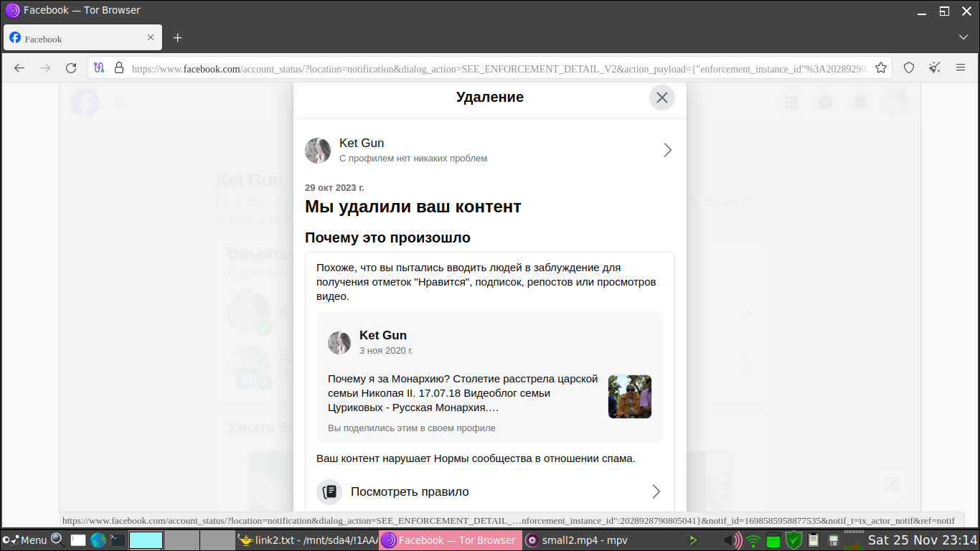Open the Messenger chat icon
The height and width of the screenshot is (551, 980).
pos(825,103)
